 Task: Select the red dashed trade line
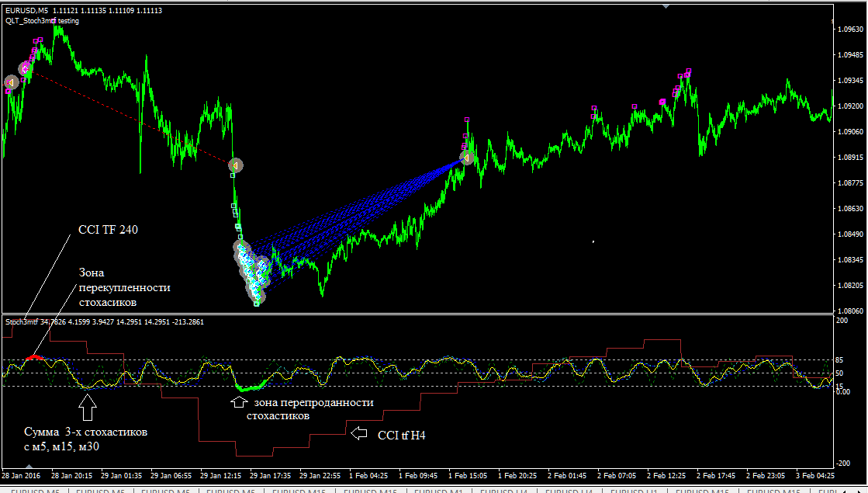coord(130,117)
